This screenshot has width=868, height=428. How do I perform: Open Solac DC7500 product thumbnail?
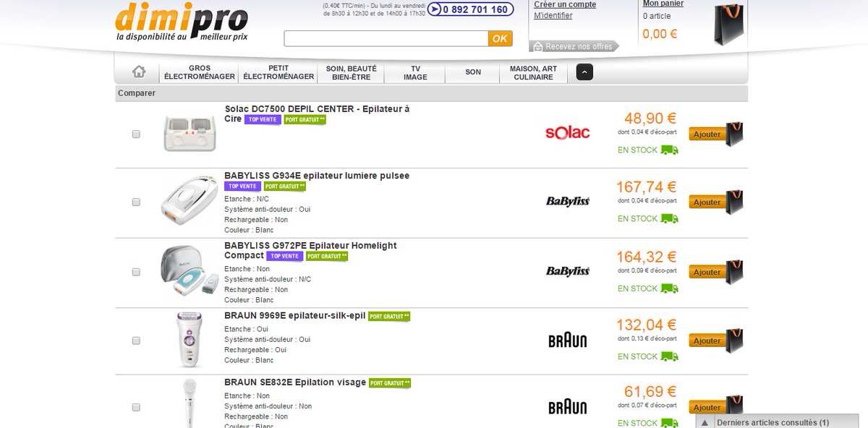tap(190, 132)
